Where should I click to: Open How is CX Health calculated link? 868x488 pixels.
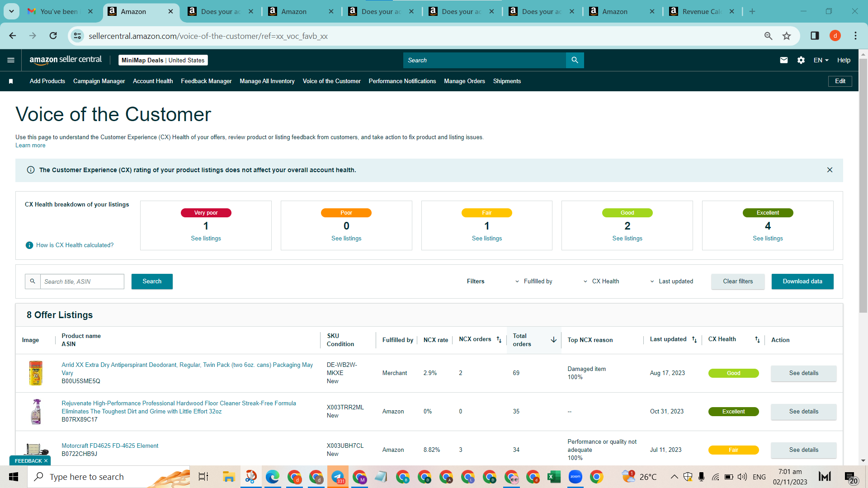[x=75, y=245]
